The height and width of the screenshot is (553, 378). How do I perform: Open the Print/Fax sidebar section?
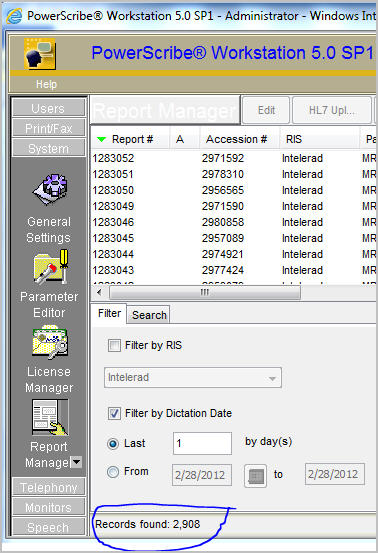point(49,128)
